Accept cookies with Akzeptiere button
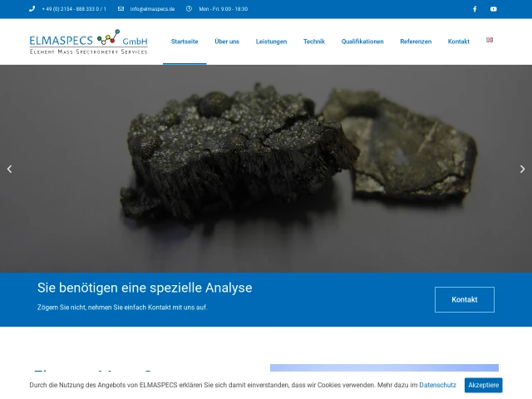Image resolution: width=532 pixels, height=399 pixels. click(483, 385)
